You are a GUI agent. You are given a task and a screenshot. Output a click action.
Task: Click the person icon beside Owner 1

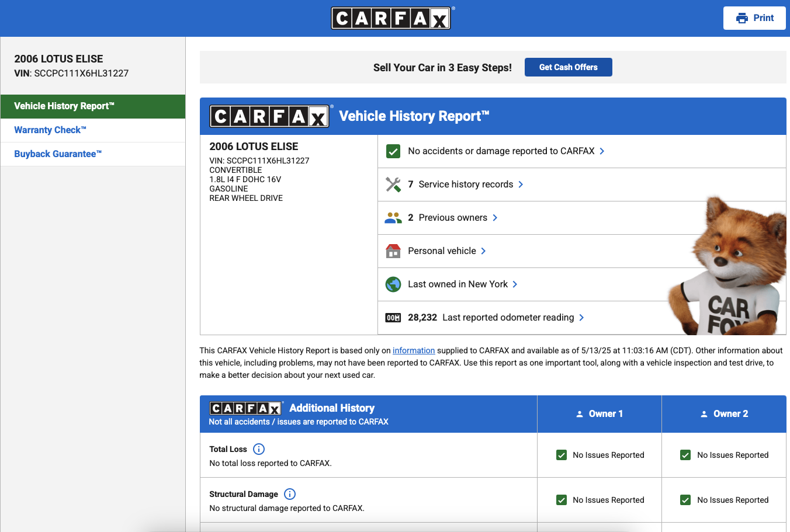point(580,414)
